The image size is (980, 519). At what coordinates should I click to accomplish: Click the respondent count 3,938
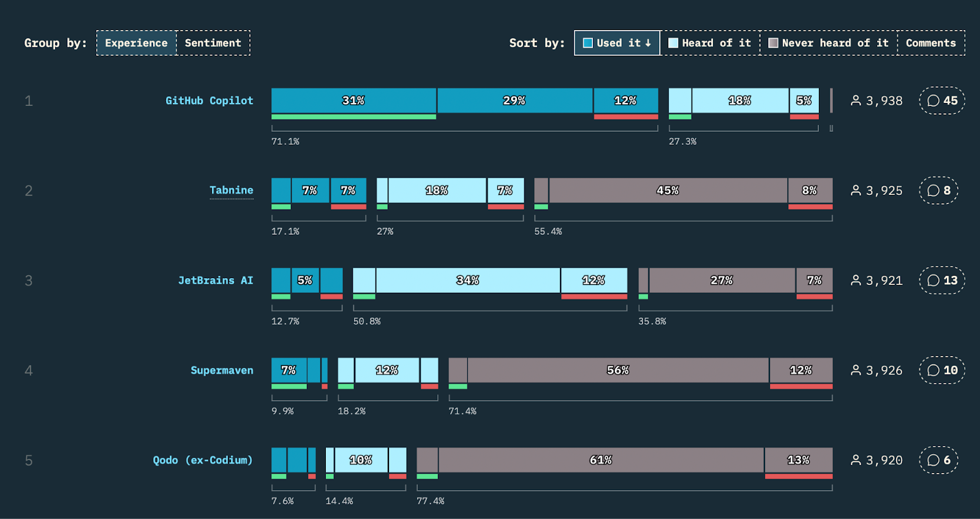click(884, 100)
